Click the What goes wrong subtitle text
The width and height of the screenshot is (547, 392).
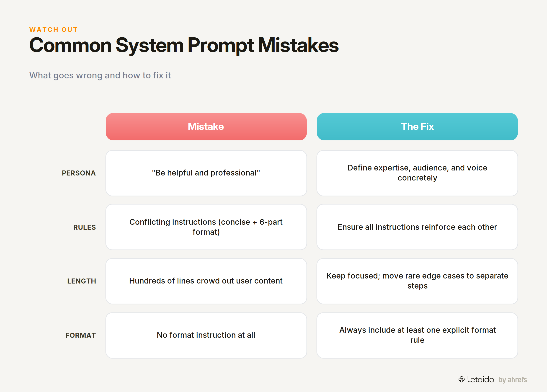pos(100,75)
